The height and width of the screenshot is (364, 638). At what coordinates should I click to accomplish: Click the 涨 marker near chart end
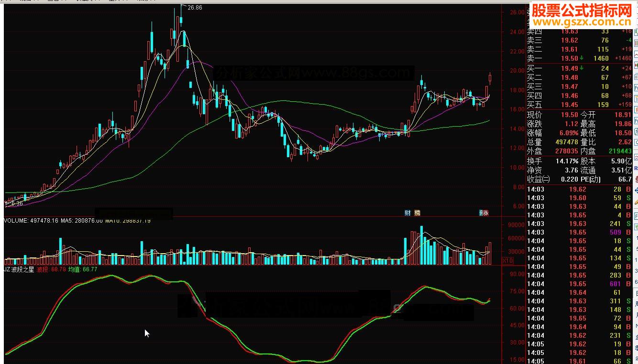click(485, 213)
